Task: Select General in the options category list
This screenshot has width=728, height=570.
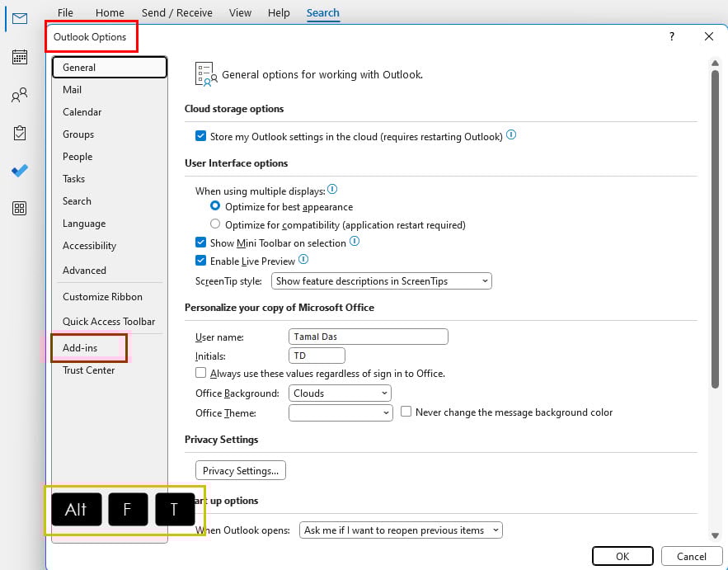Action: click(x=110, y=68)
